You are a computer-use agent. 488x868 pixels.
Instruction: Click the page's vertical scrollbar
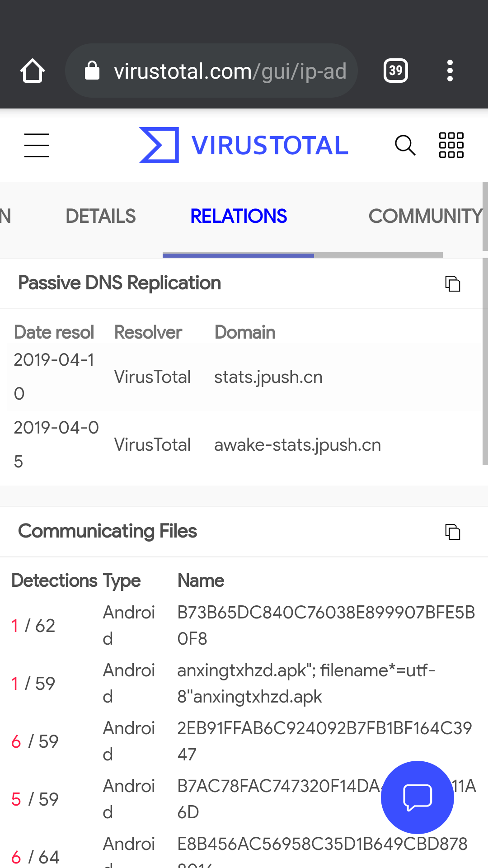coord(485,362)
